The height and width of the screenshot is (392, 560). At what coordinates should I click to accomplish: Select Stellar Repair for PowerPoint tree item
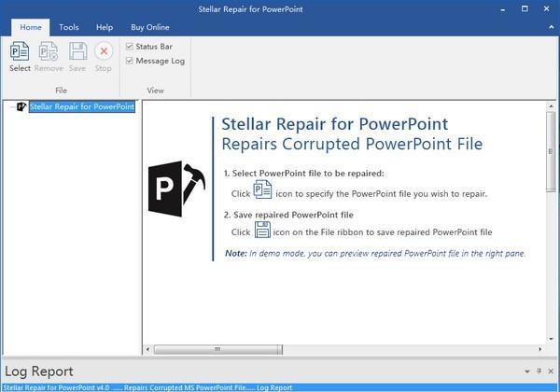pyautogui.click(x=82, y=106)
